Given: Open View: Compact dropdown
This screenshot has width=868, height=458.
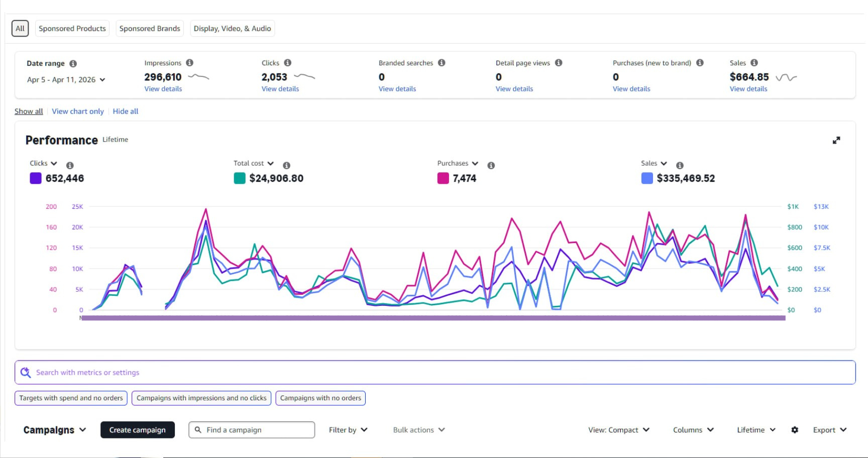Looking at the screenshot, I should pyautogui.click(x=619, y=430).
